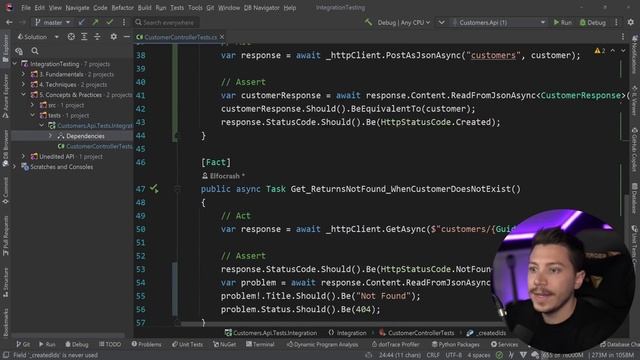Collapse the 5. Concepts & Practices folder
The width and height of the screenshot is (640, 360).
point(24,95)
